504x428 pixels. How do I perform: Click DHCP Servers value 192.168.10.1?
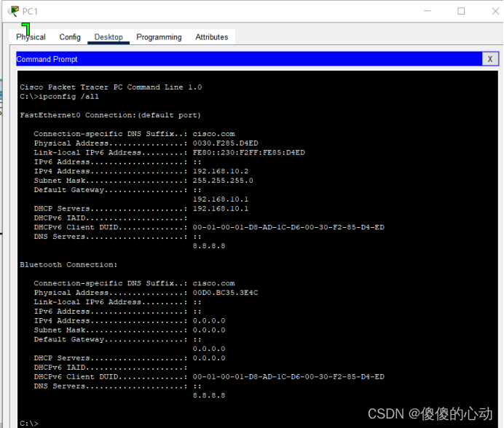[221, 208]
